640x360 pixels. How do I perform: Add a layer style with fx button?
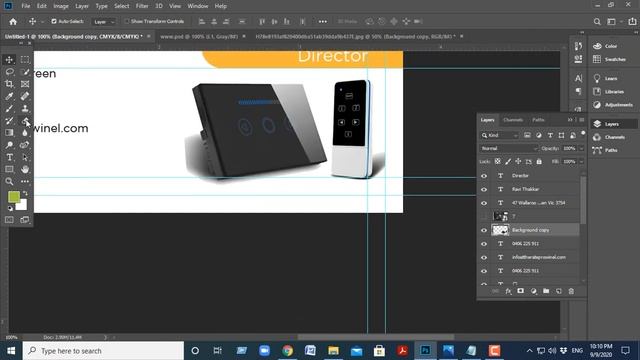[508, 291]
